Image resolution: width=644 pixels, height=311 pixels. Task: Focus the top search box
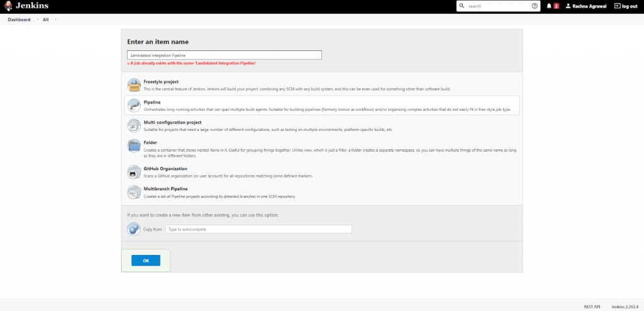pos(498,6)
